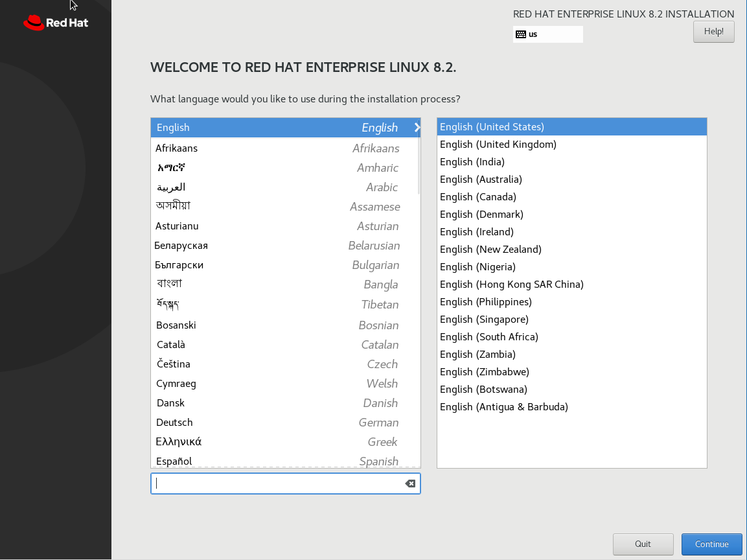747x560 pixels.
Task: Choose English (United Kingdom) locale
Action: click(x=571, y=145)
